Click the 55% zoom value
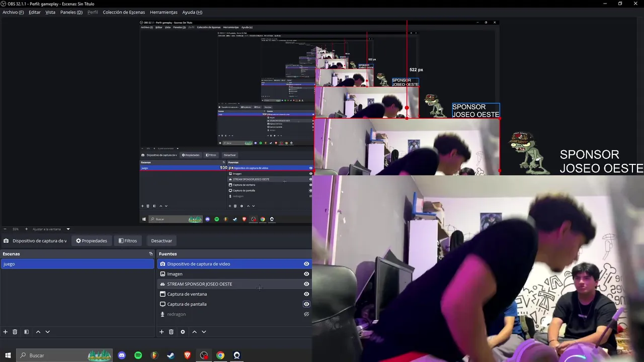644x362 pixels. coord(16,229)
